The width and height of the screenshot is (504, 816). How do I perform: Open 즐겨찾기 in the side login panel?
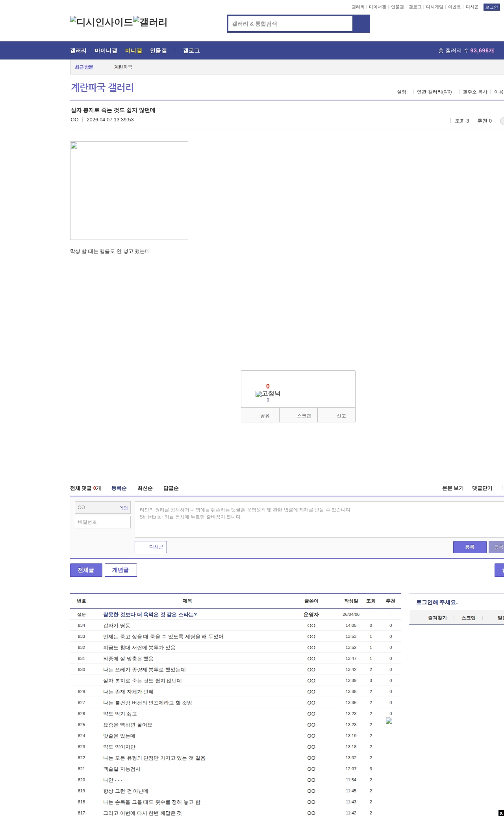437,618
